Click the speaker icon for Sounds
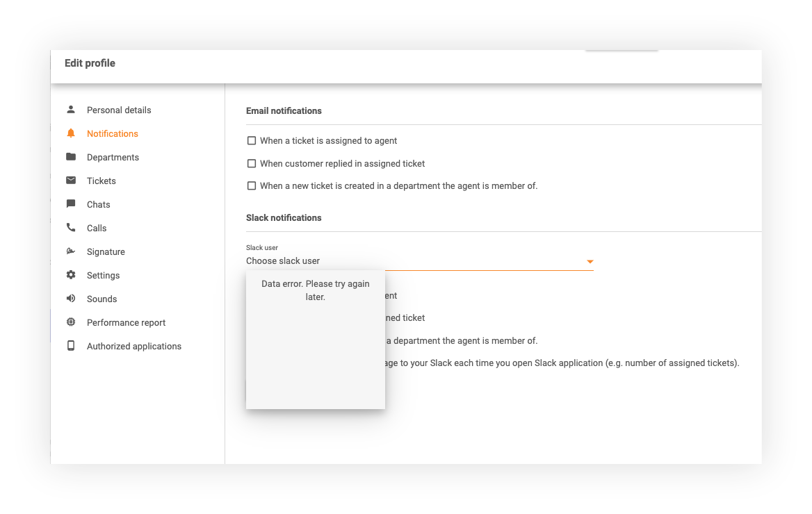 pyautogui.click(x=70, y=299)
